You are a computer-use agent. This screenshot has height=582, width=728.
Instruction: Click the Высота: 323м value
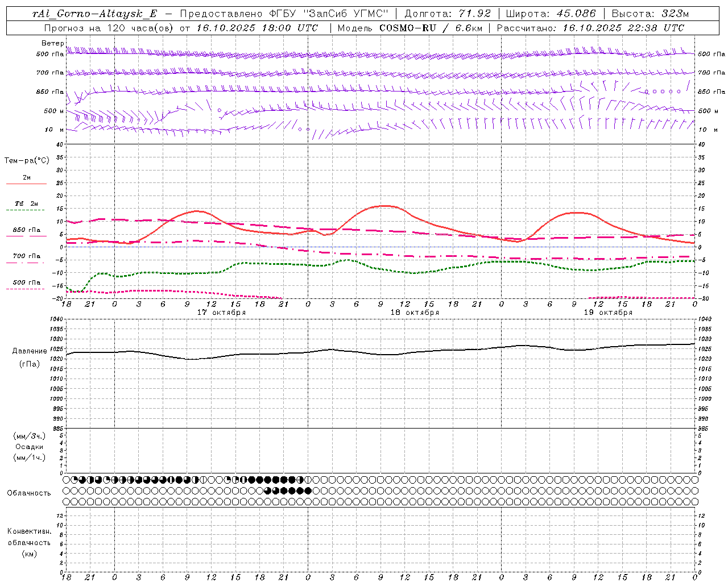pos(651,14)
